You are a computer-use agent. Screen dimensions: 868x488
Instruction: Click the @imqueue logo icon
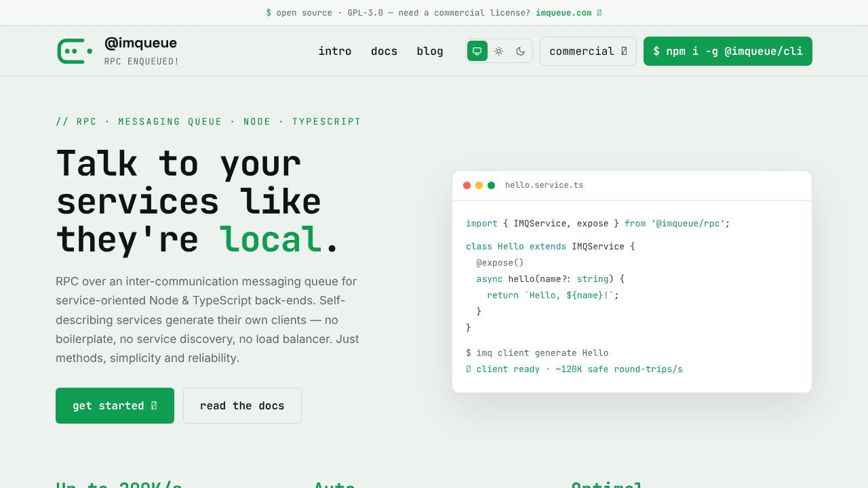(75, 51)
